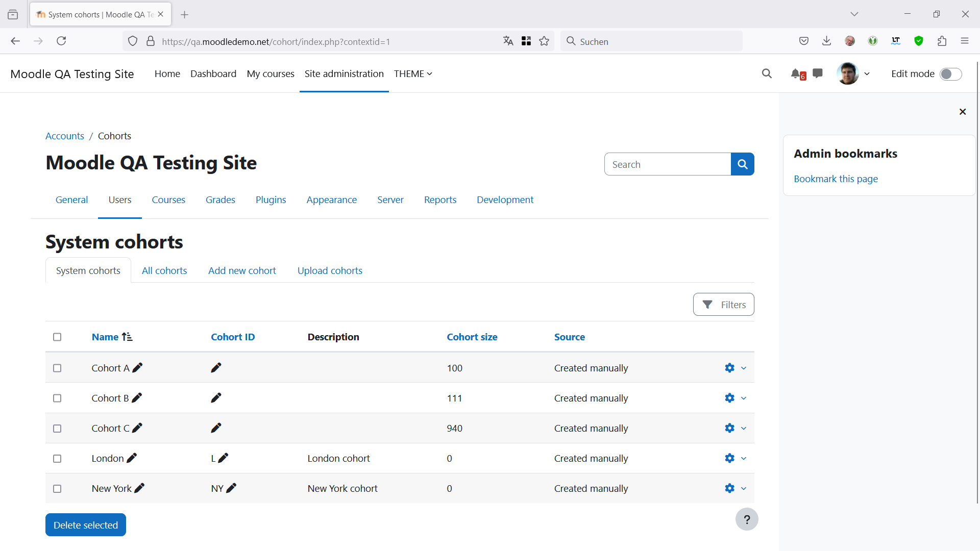This screenshot has height=551, width=980.
Task: Expand actions chevron in Cohort B row
Action: [x=744, y=398]
